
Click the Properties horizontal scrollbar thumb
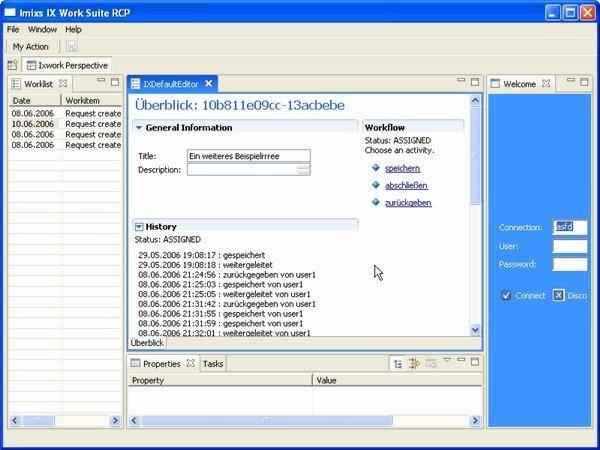267,421
